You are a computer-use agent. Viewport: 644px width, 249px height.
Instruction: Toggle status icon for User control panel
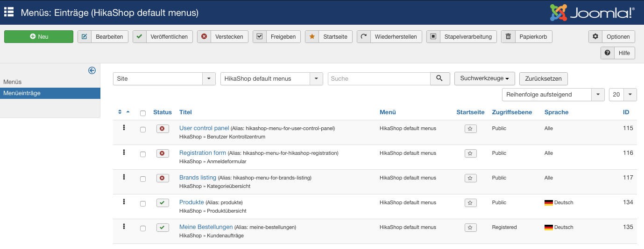tap(163, 129)
